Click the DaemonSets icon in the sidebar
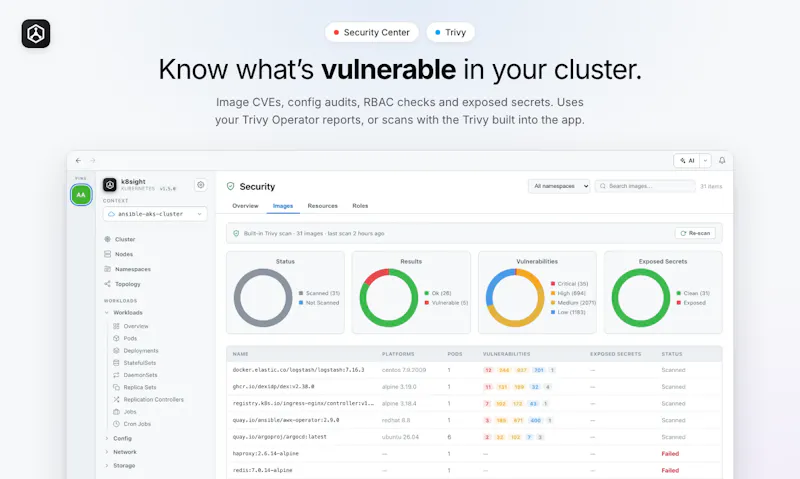The height and width of the screenshot is (479, 800). (x=116, y=375)
